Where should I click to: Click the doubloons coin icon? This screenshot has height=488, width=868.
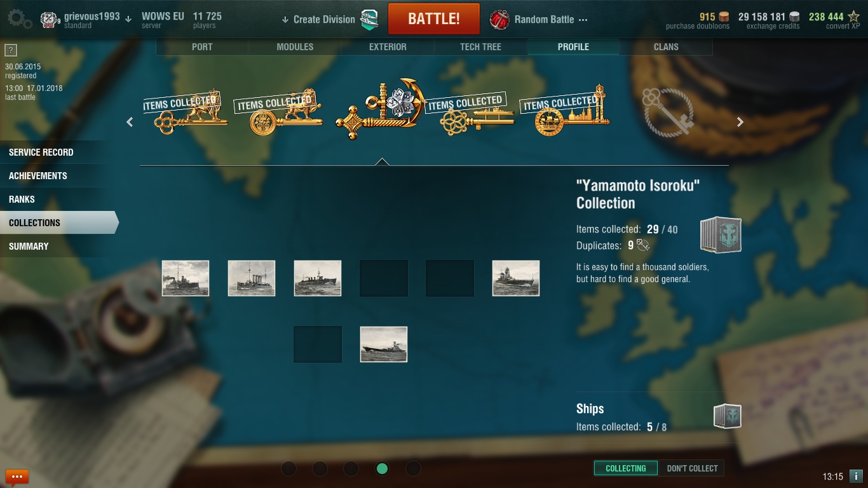tap(724, 17)
